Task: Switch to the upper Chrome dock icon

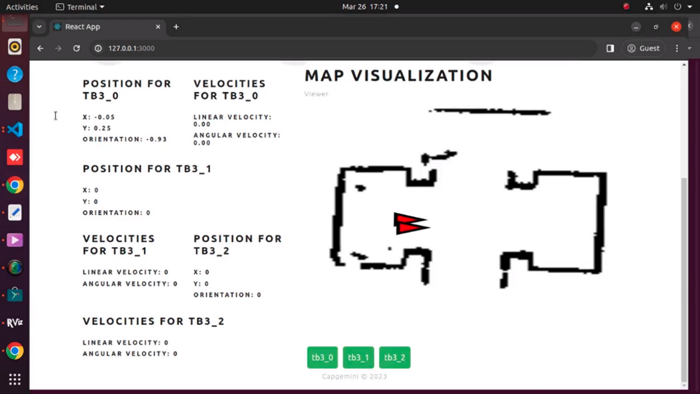Action: coord(15,185)
